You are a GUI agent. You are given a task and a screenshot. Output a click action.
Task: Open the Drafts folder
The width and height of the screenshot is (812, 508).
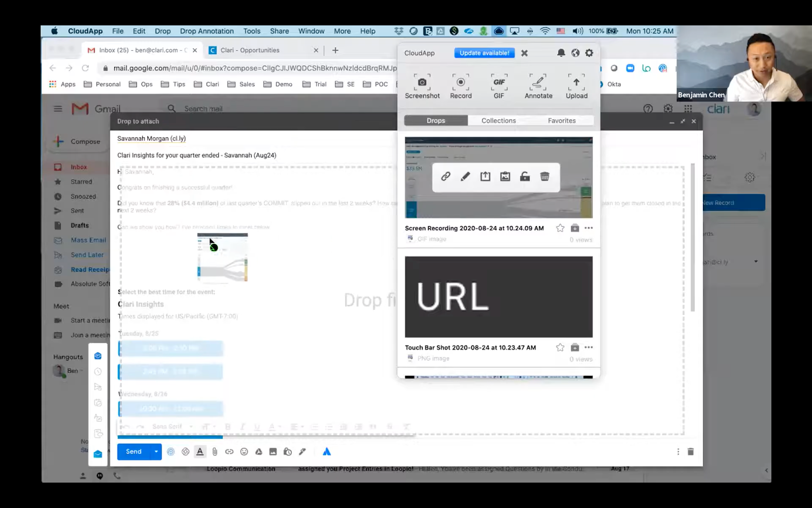coord(80,226)
